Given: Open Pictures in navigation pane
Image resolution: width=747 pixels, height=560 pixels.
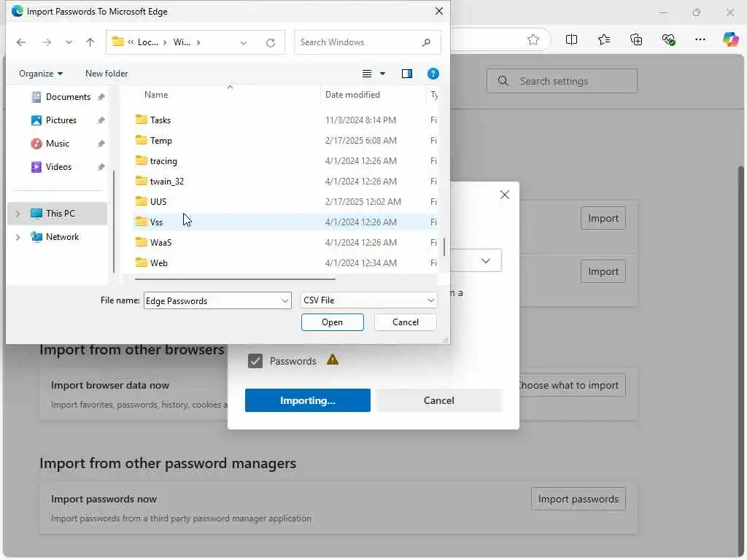Looking at the screenshot, I should pos(61,120).
